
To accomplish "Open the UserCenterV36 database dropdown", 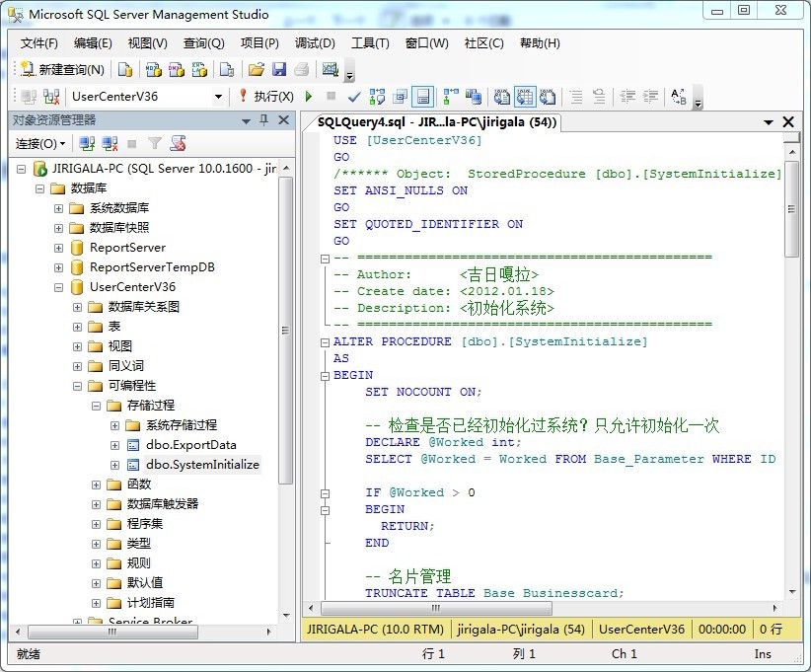I will pyautogui.click(x=218, y=97).
